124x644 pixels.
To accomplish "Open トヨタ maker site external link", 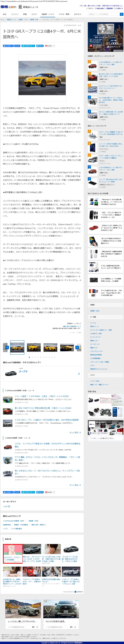I will [6, 507].
